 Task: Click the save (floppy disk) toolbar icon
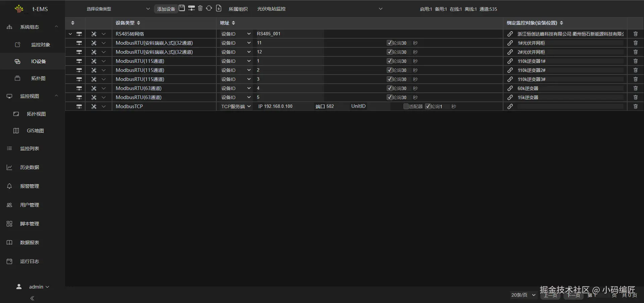coord(182,8)
